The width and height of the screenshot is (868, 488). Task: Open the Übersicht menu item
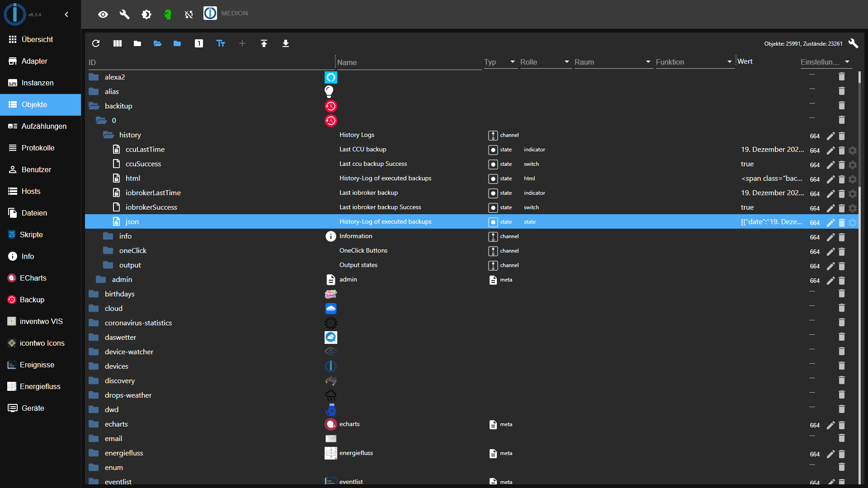point(40,39)
